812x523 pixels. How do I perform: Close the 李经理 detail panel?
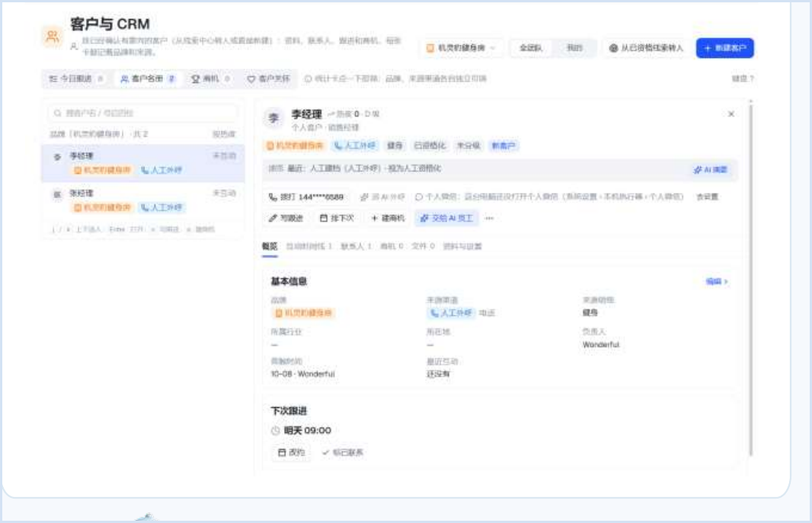730,114
